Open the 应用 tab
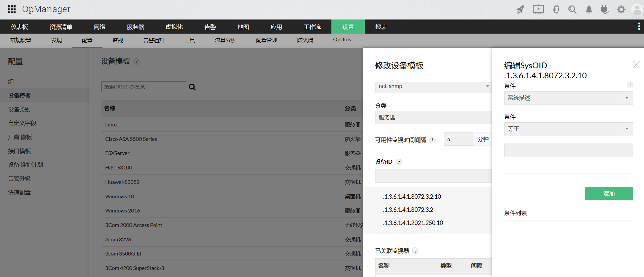The width and height of the screenshot is (644, 277). click(276, 27)
